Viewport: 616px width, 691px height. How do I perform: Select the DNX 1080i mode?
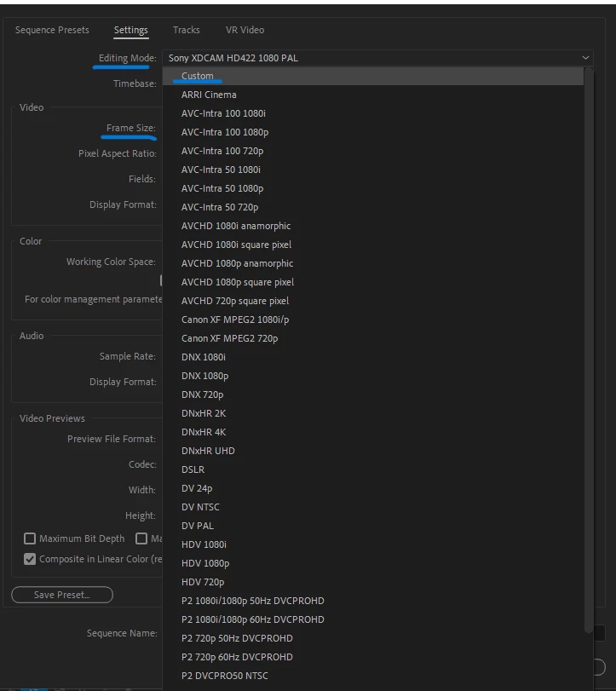[x=373, y=357]
